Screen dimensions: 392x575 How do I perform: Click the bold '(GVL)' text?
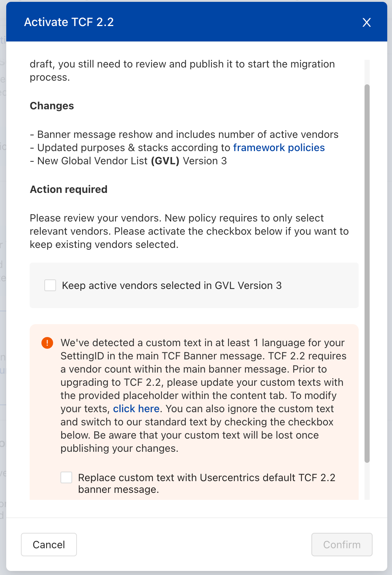coord(165,161)
